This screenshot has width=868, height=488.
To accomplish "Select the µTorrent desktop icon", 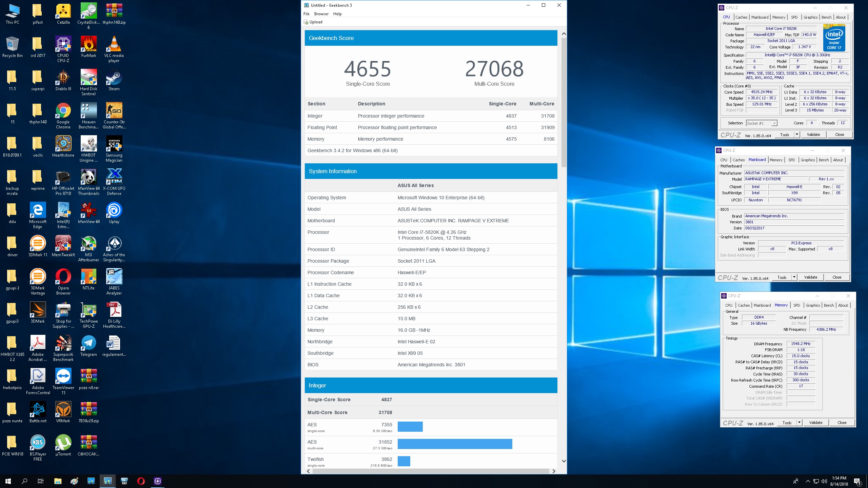I will 63,446.
